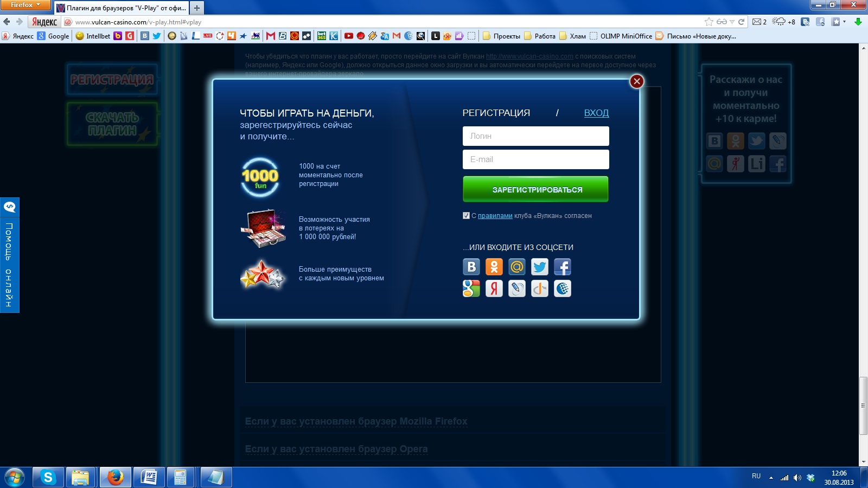This screenshot has width=868, height=488.
Task: Open the Проекты bookmarks folder
Action: point(501,36)
